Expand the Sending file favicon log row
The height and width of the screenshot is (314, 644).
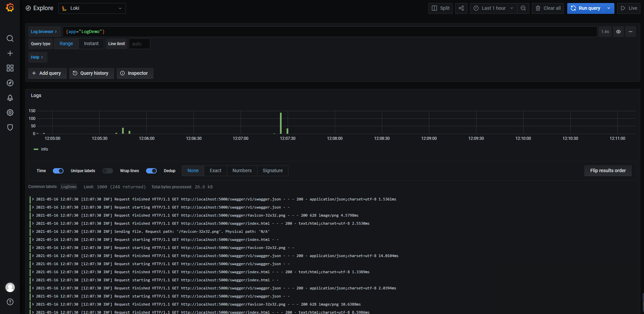coord(33,231)
